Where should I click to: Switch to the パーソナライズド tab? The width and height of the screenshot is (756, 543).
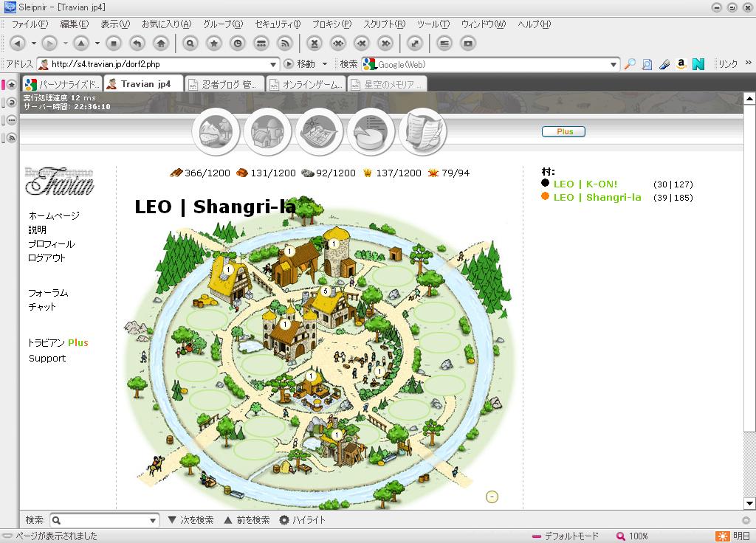tap(63, 84)
